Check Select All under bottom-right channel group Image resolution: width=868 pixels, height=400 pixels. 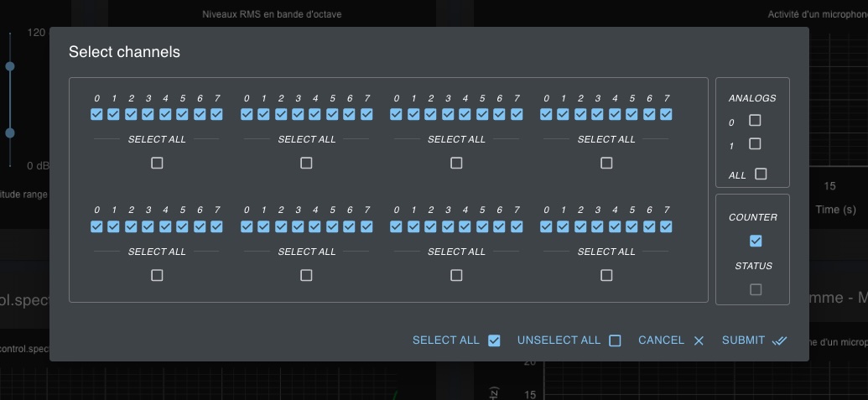pyautogui.click(x=606, y=275)
